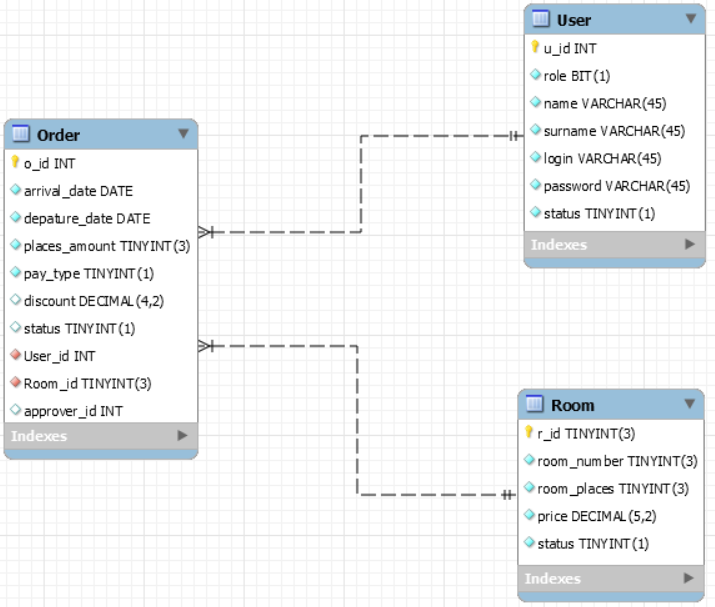This screenshot has width=715, height=607.
Task: Click the User table icon in header
Action: click(541, 20)
